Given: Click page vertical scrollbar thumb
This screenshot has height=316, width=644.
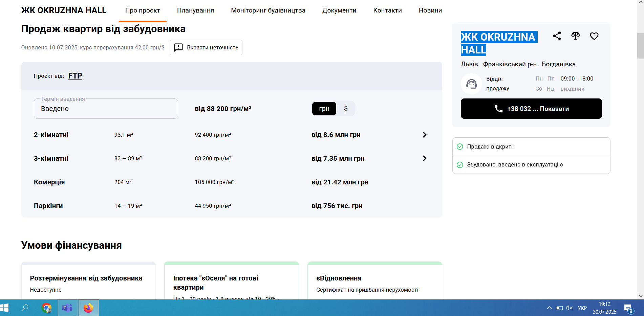Looking at the screenshot, I should click(x=640, y=46).
